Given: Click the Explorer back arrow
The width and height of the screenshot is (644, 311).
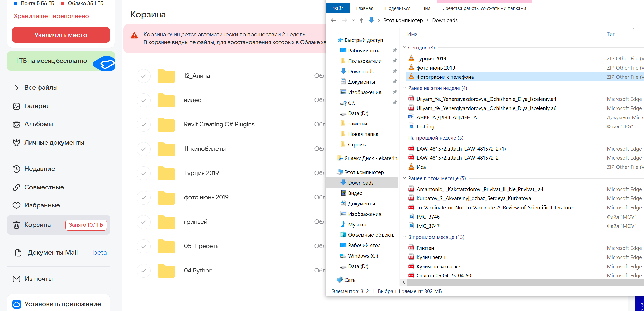Looking at the screenshot, I should click(x=333, y=20).
